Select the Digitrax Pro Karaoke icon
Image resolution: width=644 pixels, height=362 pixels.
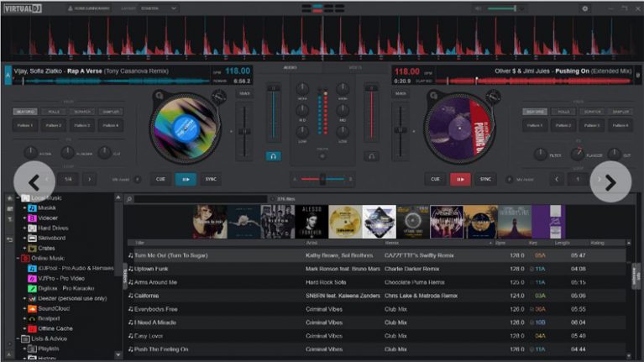tap(32, 288)
